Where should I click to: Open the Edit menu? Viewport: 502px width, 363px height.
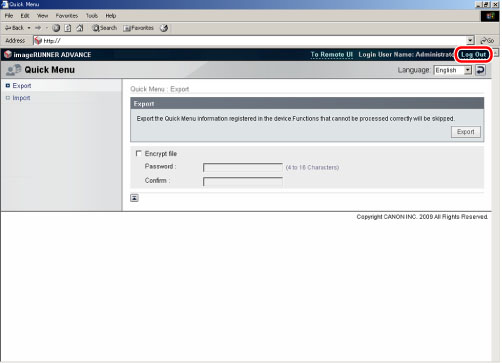tap(25, 16)
